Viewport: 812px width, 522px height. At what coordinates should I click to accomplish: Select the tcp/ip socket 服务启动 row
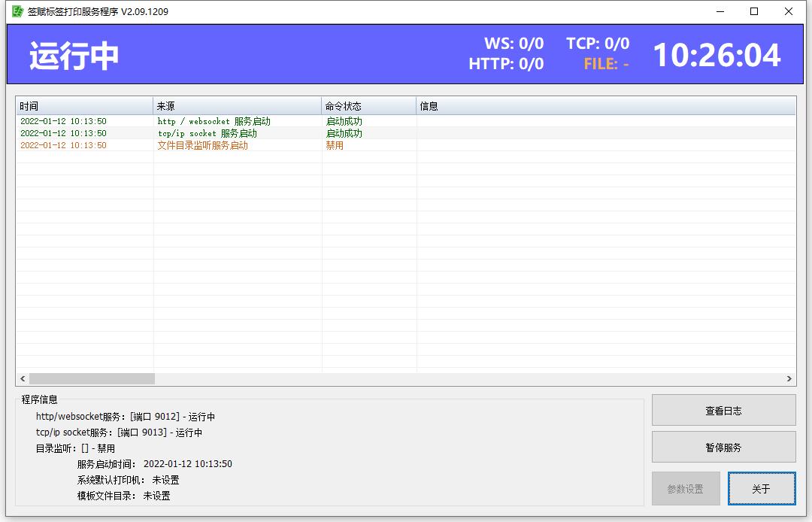pyautogui.click(x=406, y=133)
